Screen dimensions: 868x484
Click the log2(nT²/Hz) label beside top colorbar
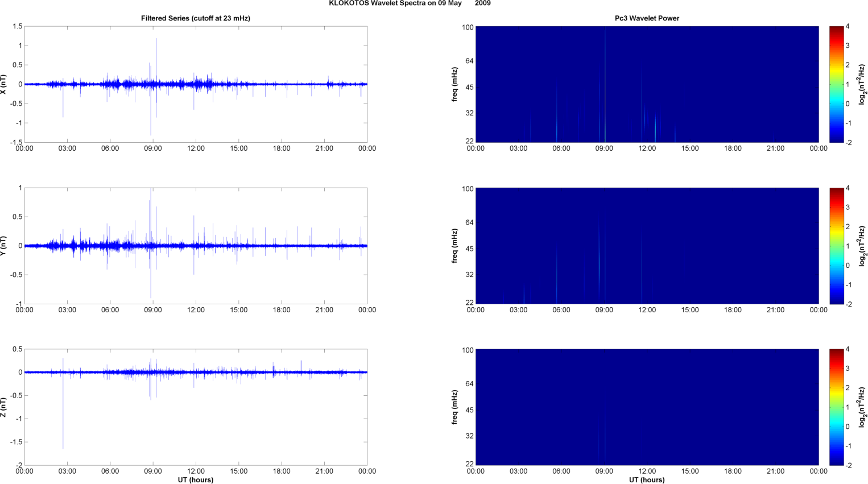[x=862, y=84]
